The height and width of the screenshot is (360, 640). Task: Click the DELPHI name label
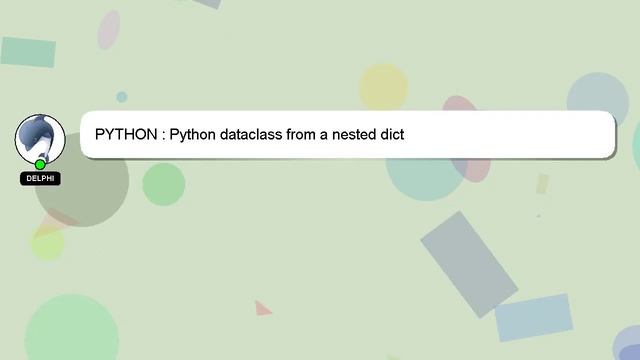(x=40, y=178)
